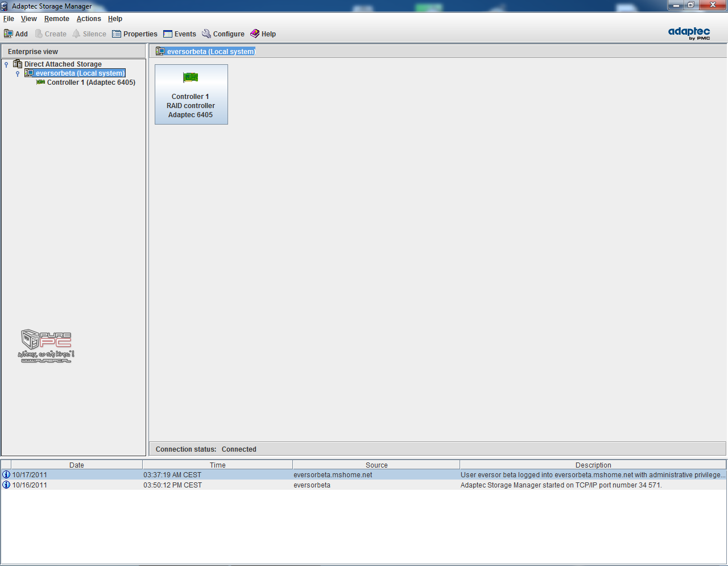The width and height of the screenshot is (728, 566).
Task: Select Direct Attached Storage tree item
Action: [63, 64]
